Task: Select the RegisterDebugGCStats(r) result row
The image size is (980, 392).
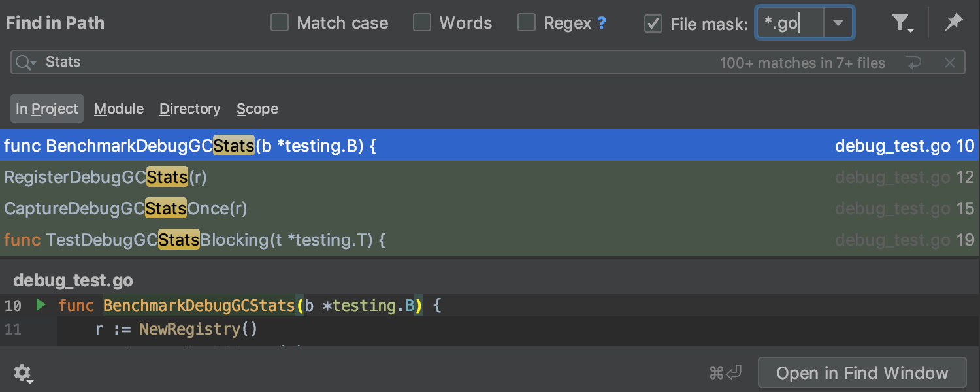Action: pyautogui.click(x=392, y=177)
